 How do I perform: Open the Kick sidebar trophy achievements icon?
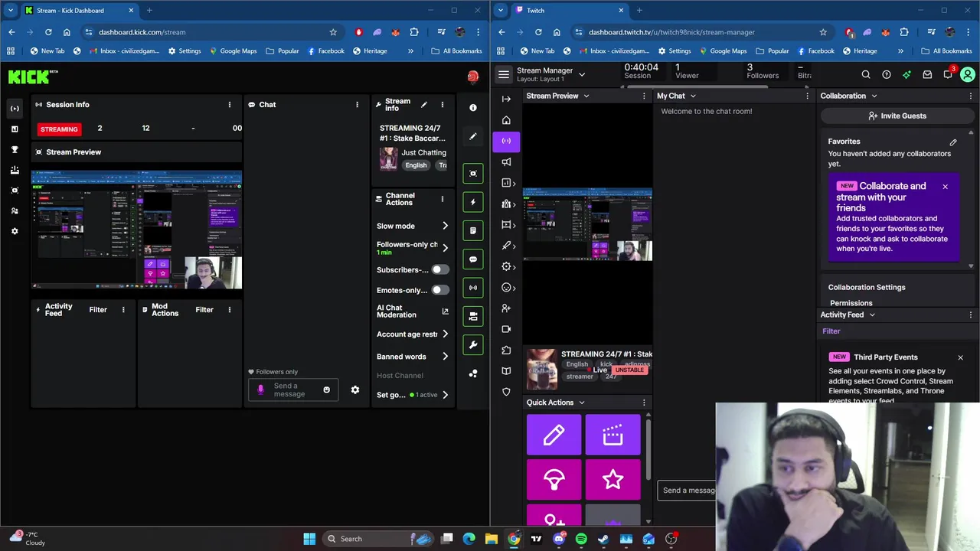tap(15, 149)
